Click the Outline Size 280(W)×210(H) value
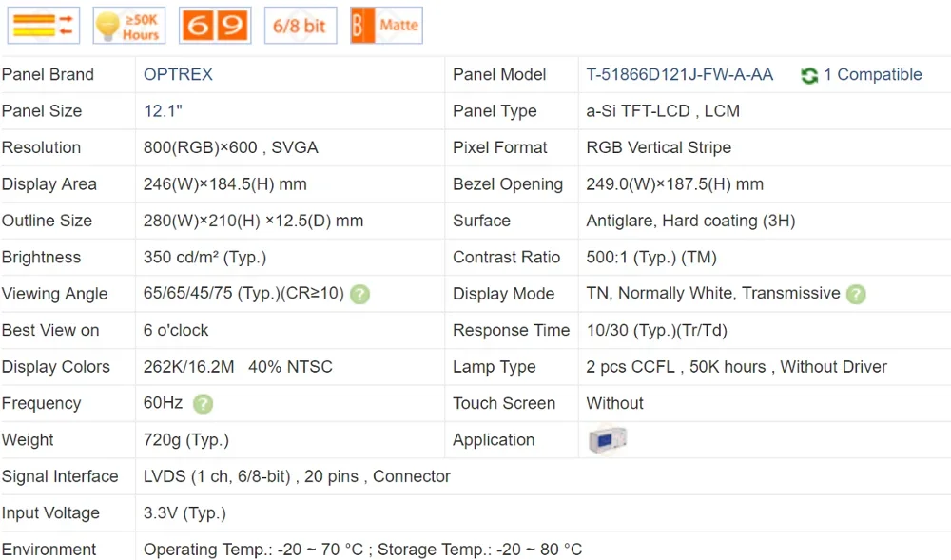This screenshot has width=951, height=560. point(253,221)
